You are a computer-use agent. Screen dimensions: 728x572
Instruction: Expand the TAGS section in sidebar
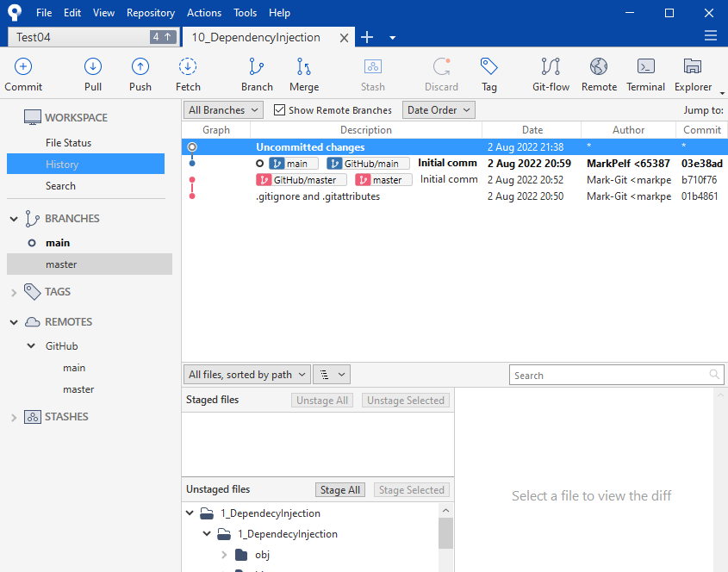(14, 292)
